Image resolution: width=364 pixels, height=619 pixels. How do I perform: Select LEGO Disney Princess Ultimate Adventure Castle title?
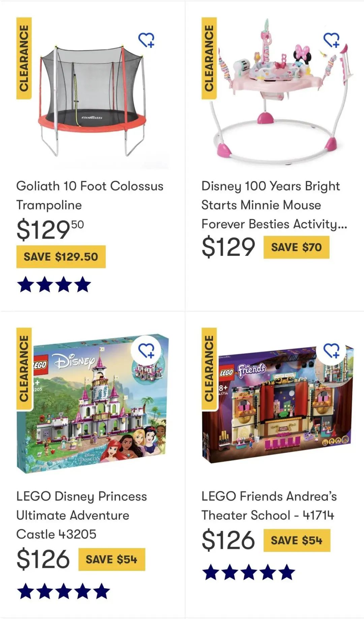[x=82, y=515]
